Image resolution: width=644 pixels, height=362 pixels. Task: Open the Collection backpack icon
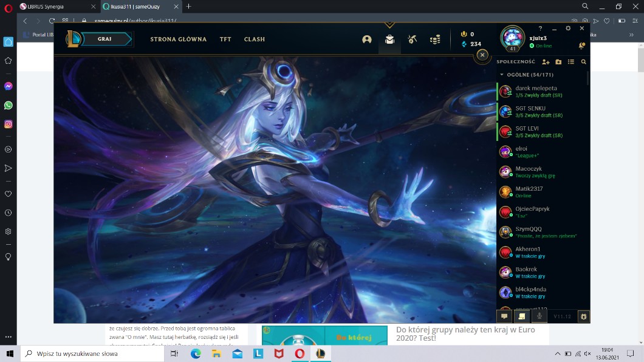[x=389, y=39]
